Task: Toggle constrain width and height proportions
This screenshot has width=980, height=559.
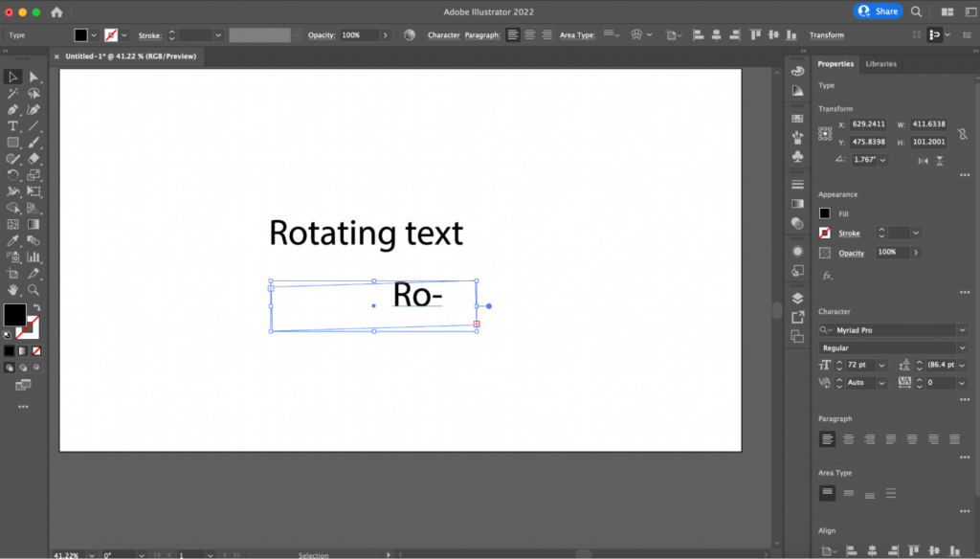Action: pos(962,133)
